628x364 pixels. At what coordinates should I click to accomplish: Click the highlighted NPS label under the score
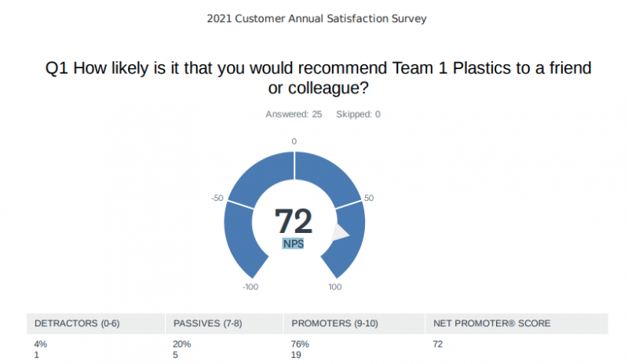(294, 244)
